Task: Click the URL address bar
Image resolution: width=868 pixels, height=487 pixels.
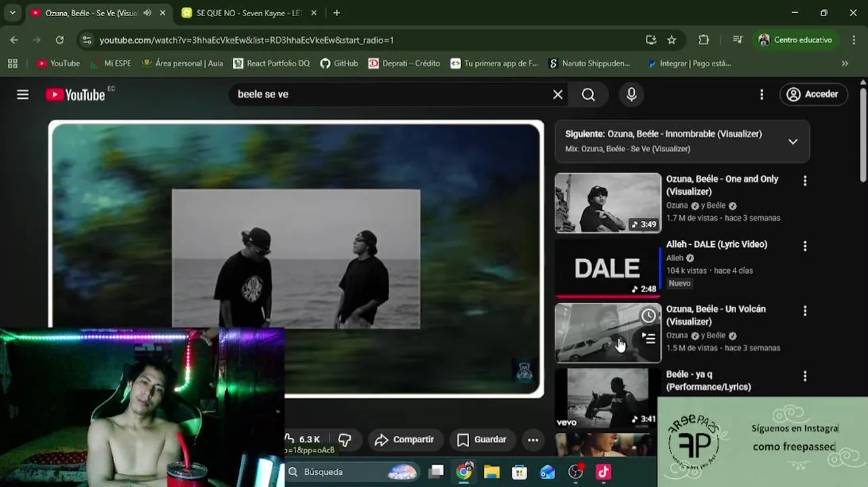Action: point(365,40)
